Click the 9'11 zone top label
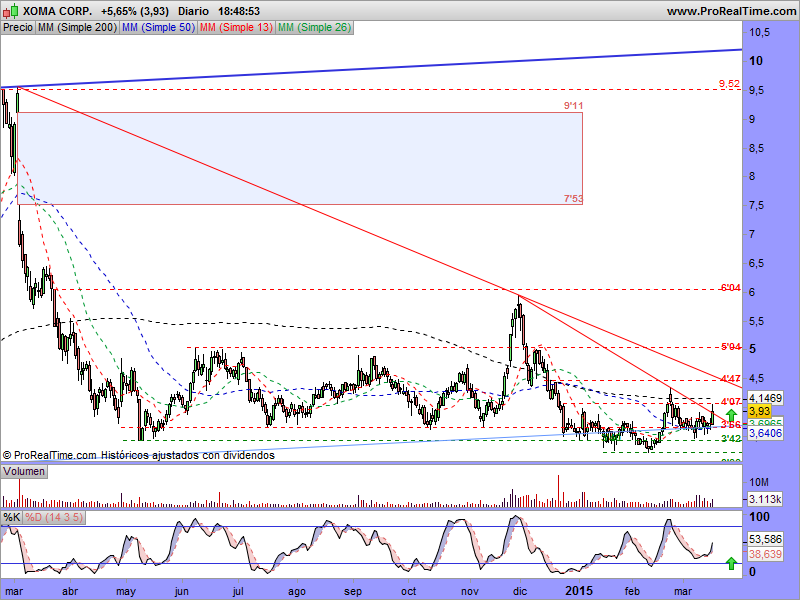 pyautogui.click(x=573, y=106)
